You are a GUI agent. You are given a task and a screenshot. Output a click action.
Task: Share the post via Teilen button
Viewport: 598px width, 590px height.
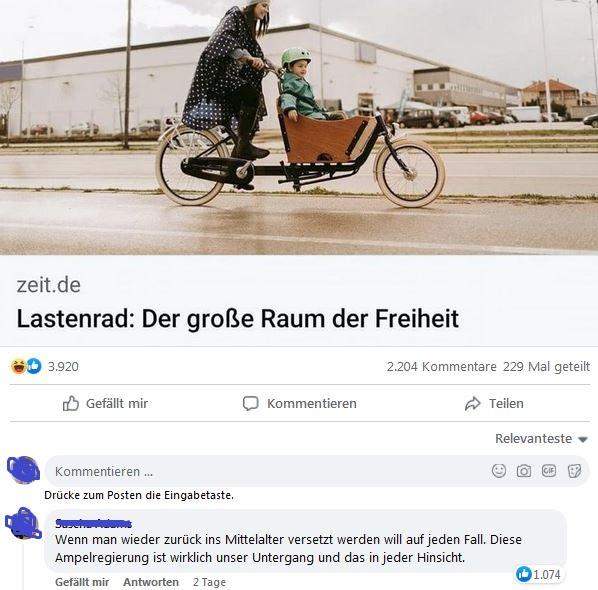tap(494, 404)
